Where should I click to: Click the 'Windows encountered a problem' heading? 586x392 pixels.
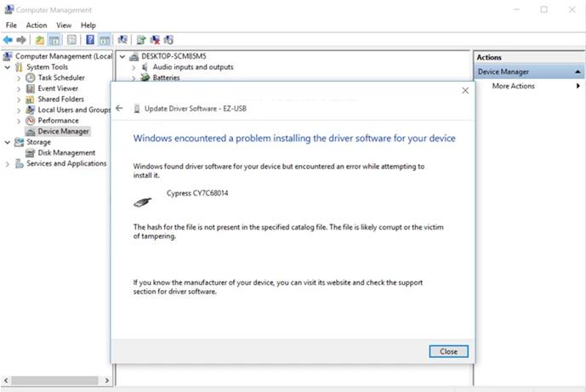click(x=294, y=139)
